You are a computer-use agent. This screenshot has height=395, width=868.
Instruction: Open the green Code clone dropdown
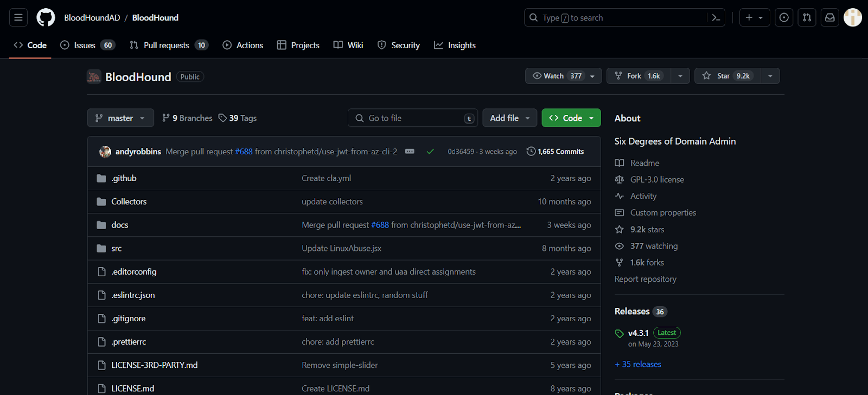point(571,118)
